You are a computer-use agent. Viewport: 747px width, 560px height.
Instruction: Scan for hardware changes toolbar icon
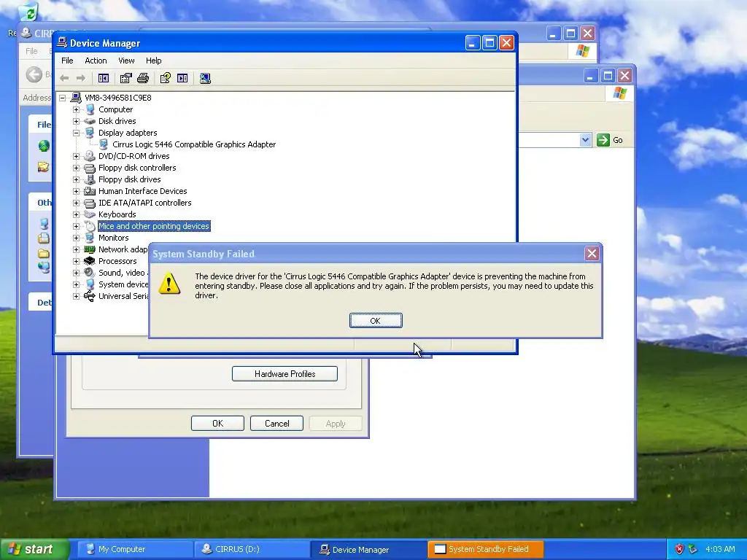tap(205, 78)
